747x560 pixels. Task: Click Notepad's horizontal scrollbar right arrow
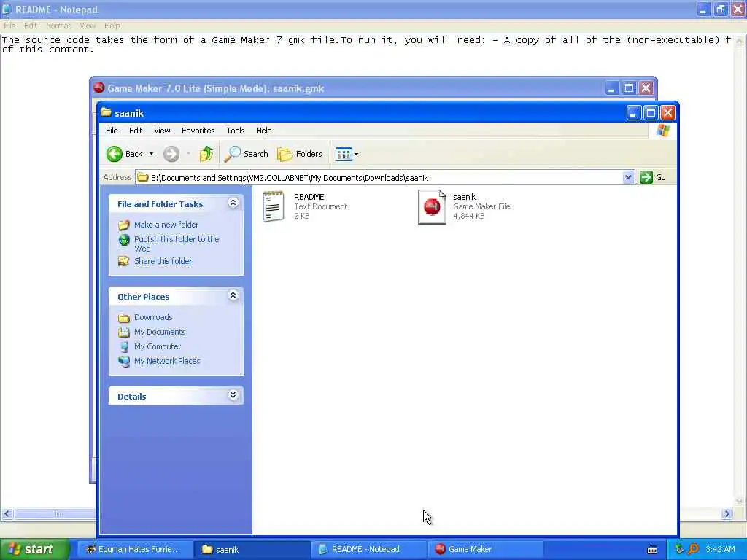(x=727, y=514)
